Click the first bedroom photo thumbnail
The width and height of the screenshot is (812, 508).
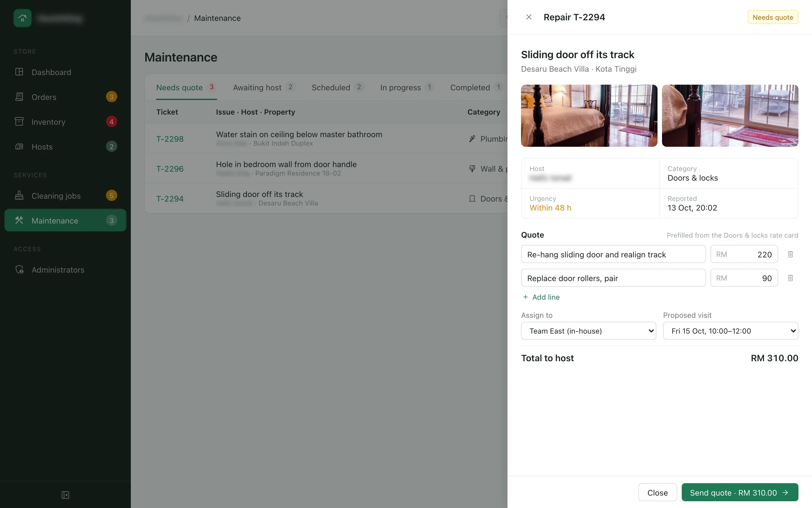pos(589,116)
